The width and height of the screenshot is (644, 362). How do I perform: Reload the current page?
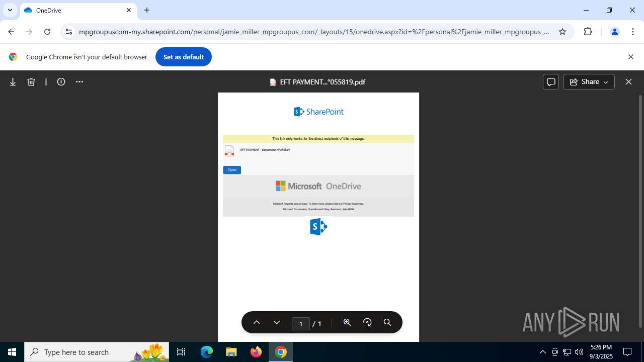tap(47, 32)
